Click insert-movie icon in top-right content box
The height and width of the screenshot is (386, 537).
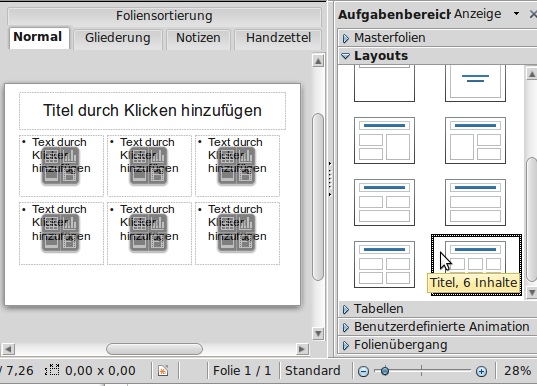[x=246, y=175]
